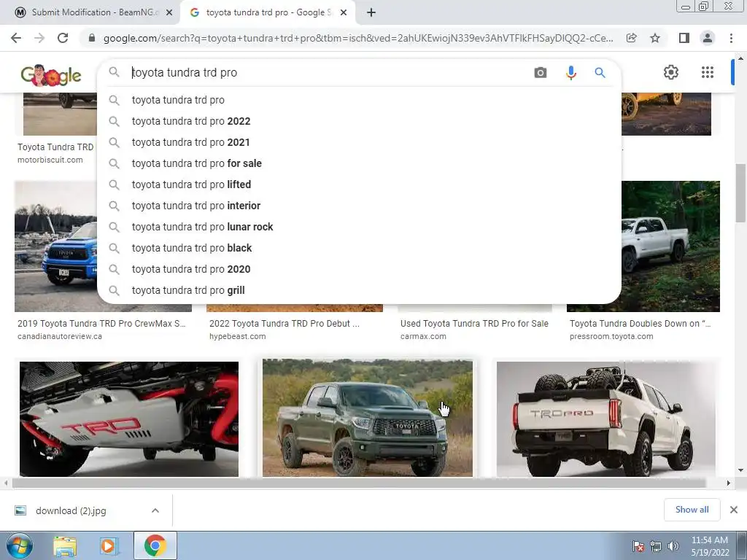Choose suggestion trd pro lifted
The height and width of the screenshot is (560, 747).
[x=359, y=184]
